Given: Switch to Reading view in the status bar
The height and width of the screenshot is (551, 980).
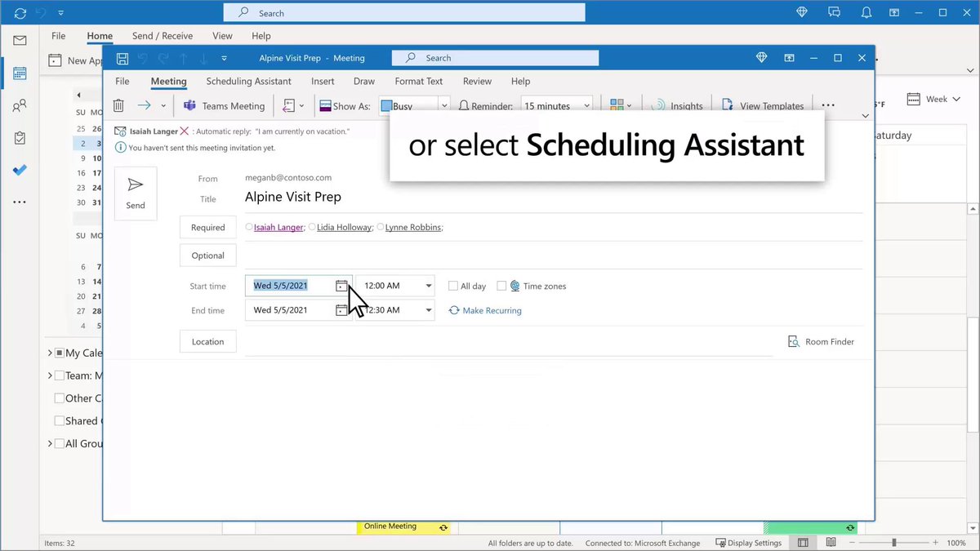Looking at the screenshot, I should pyautogui.click(x=831, y=543).
